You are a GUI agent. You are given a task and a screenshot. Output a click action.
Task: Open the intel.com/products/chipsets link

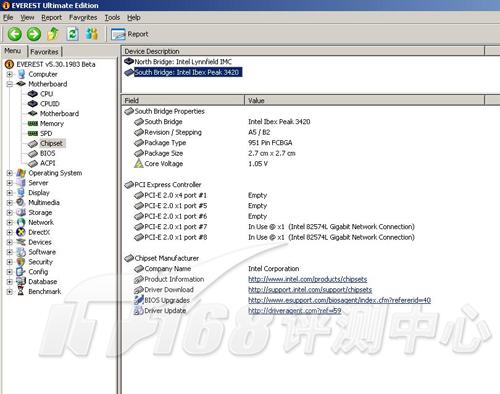click(x=308, y=279)
